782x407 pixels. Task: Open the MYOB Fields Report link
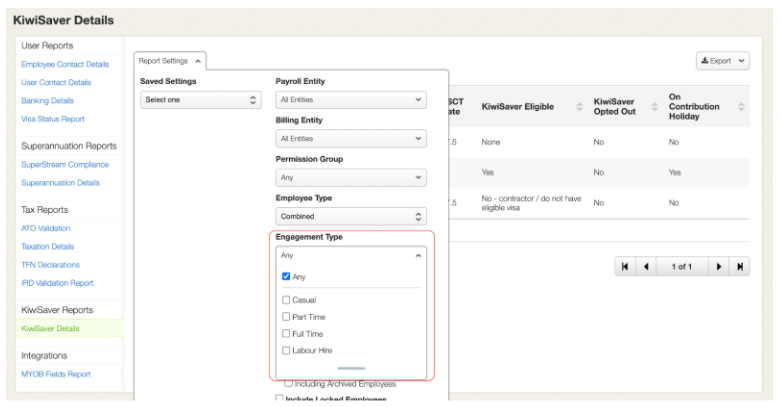[x=56, y=374]
